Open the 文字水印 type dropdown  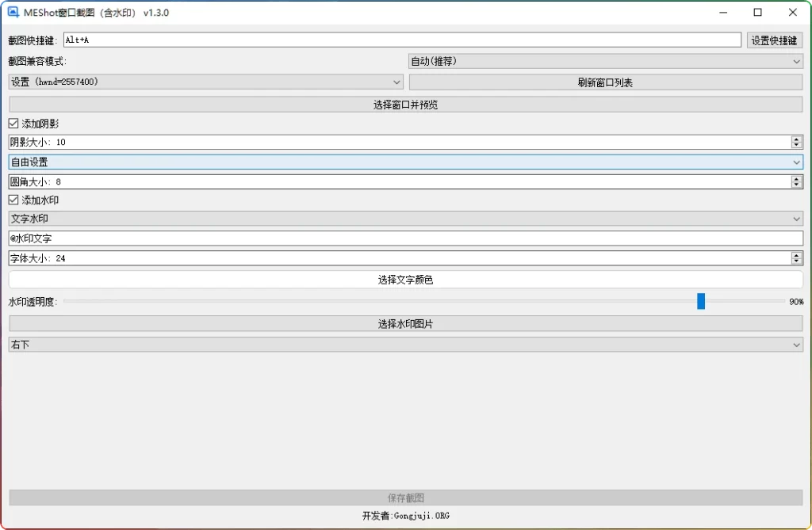coord(405,219)
